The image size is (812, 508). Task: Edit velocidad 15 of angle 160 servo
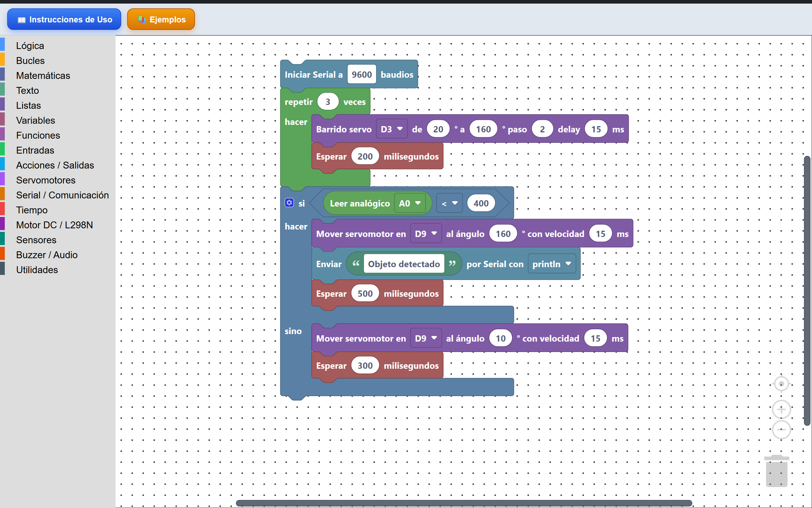coord(601,233)
